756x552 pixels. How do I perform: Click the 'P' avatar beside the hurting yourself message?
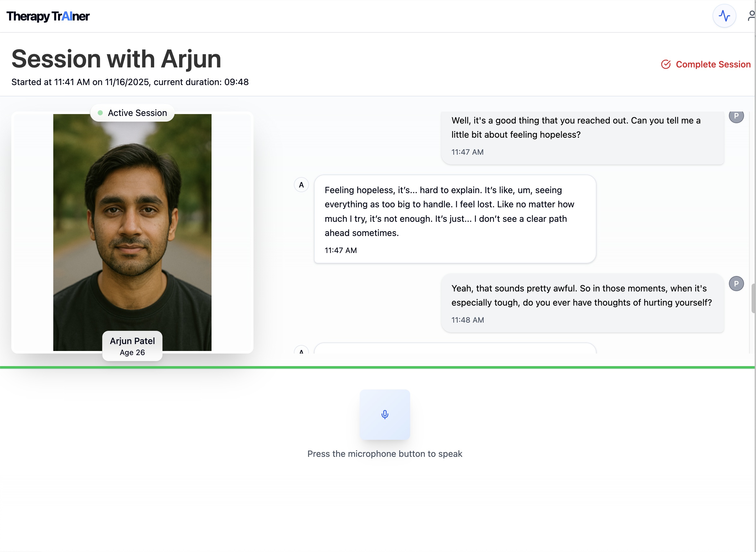[x=736, y=284]
